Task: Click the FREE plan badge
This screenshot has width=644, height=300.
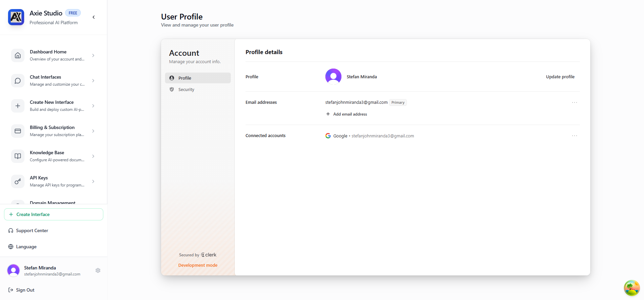Action: [73, 13]
